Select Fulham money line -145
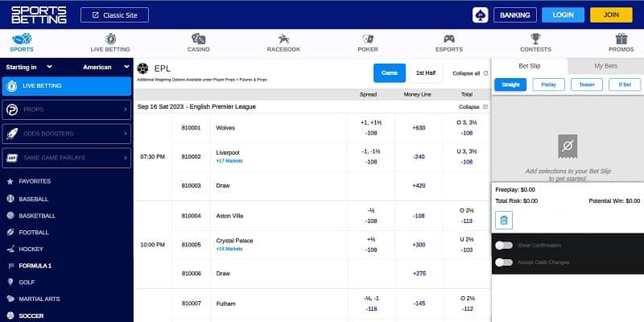The height and width of the screenshot is (322, 644). tap(419, 303)
